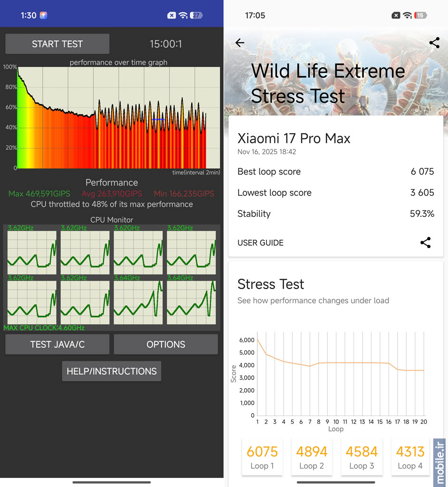
Task: Select the Loop 4 score card 4313
Action: point(410,457)
